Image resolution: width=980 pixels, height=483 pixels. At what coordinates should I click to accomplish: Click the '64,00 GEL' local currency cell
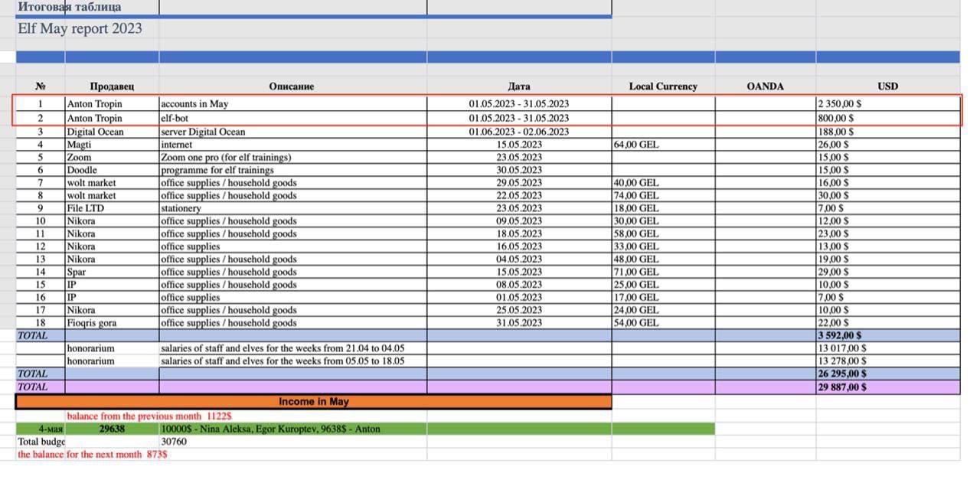click(x=636, y=145)
